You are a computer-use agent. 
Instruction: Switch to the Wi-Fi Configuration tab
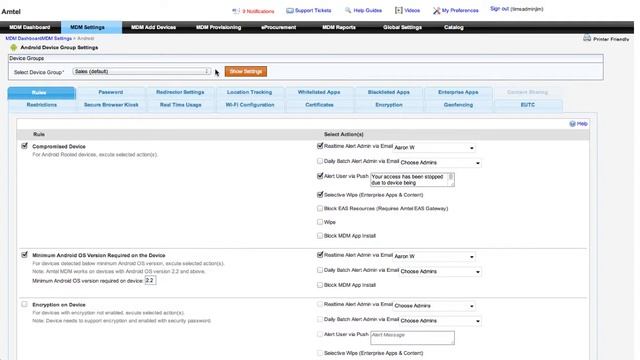(250, 105)
